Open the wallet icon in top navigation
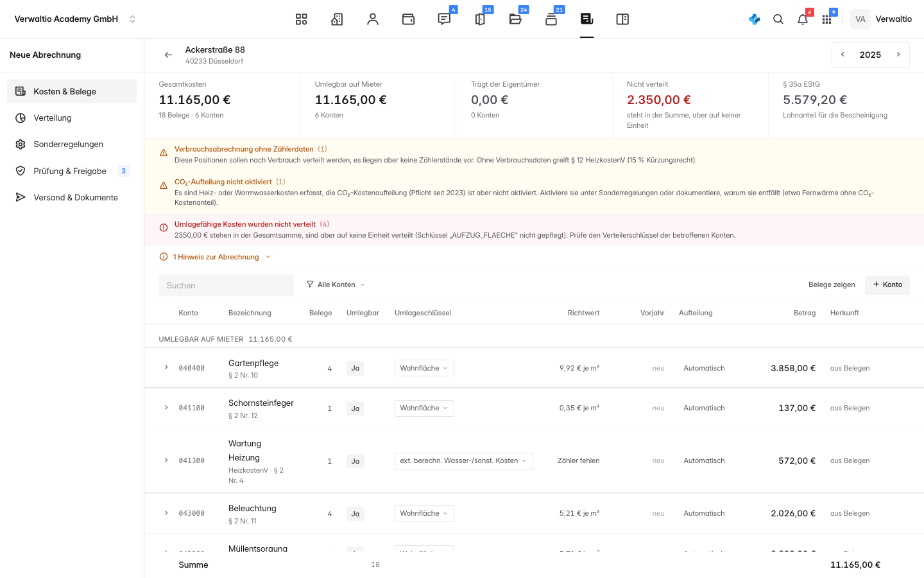The image size is (924, 578). 408,19
